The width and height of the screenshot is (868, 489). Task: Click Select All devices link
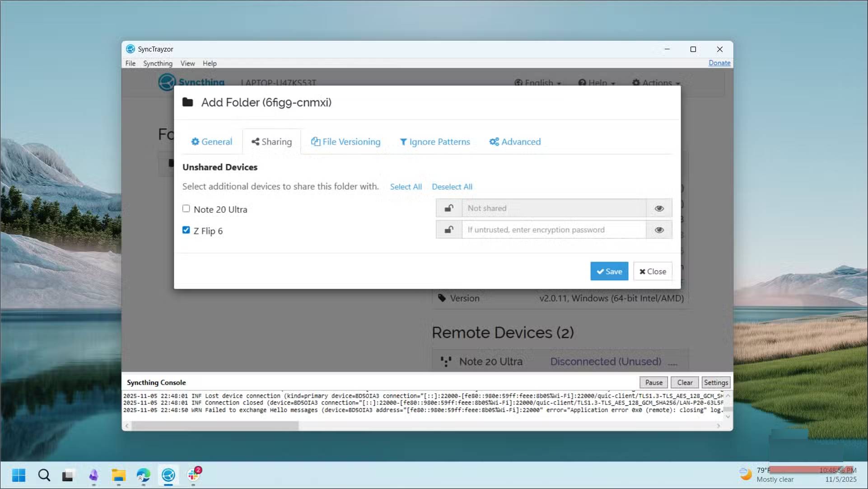click(x=406, y=187)
